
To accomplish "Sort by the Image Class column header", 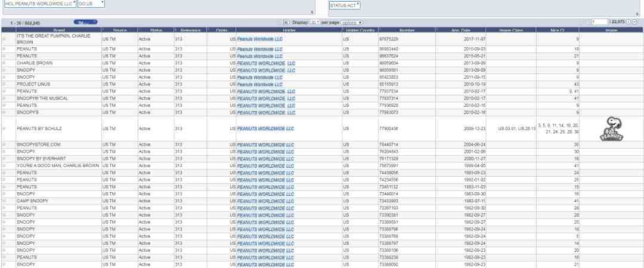I will (x=511, y=30).
